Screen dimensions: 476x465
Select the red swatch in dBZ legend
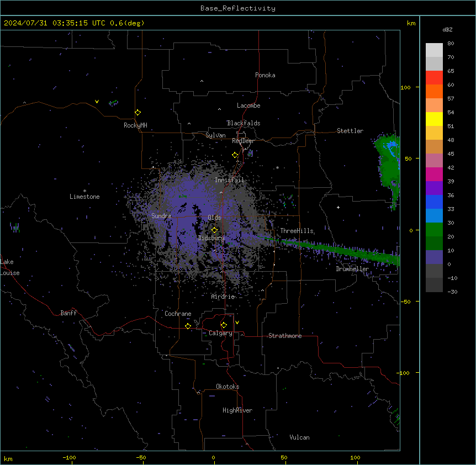click(434, 77)
